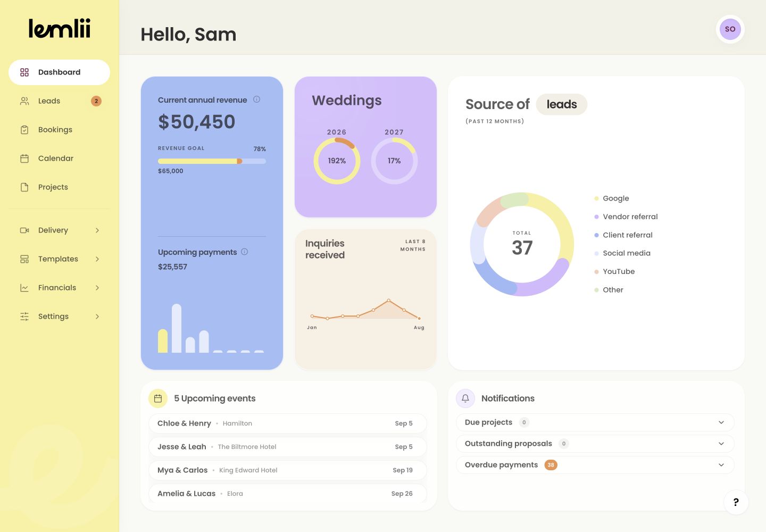Click info icon beside Upcoming payments
This screenshot has width=766, height=532.
245,252
